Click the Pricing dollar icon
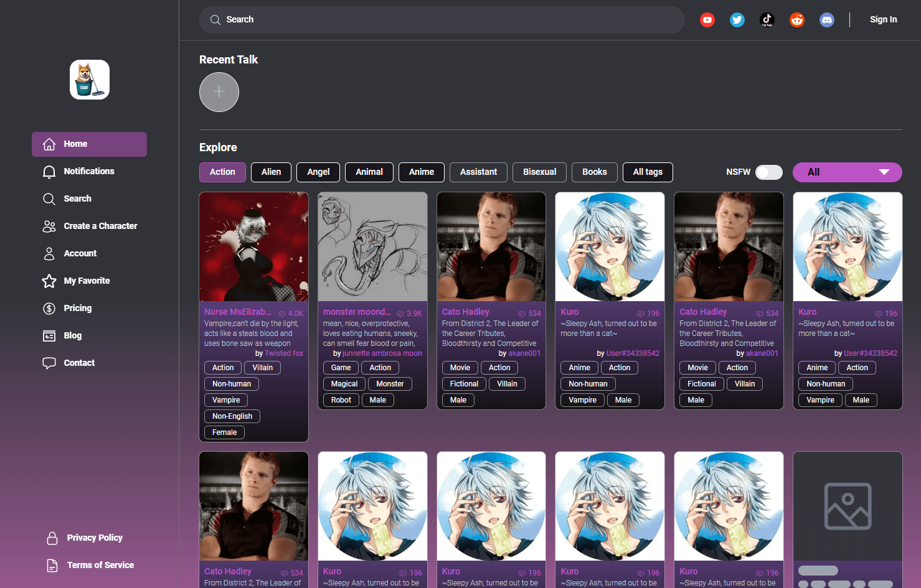The width and height of the screenshot is (921, 588). tap(49, 309)
